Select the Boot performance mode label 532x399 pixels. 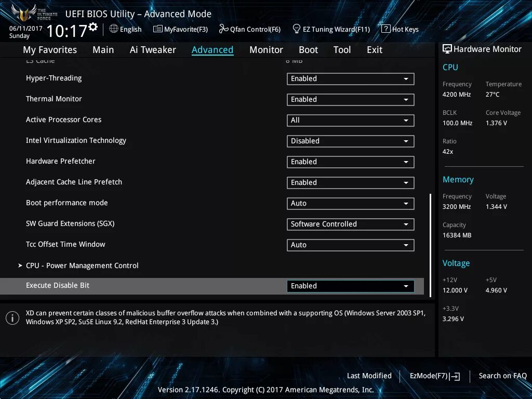click(67, 203)
